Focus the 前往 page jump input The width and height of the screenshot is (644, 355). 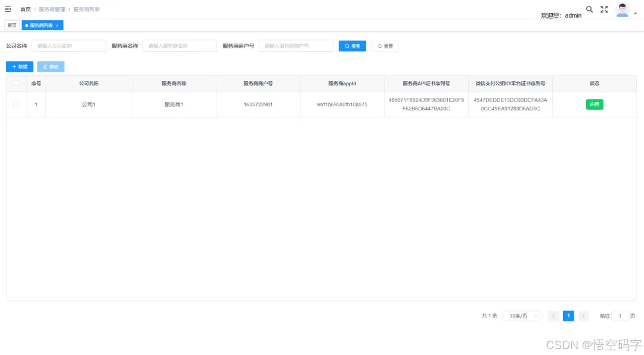[620, 316]
